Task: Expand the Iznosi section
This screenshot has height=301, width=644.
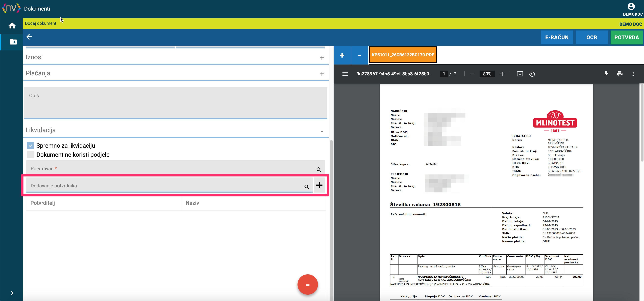Action: [322, 58]
